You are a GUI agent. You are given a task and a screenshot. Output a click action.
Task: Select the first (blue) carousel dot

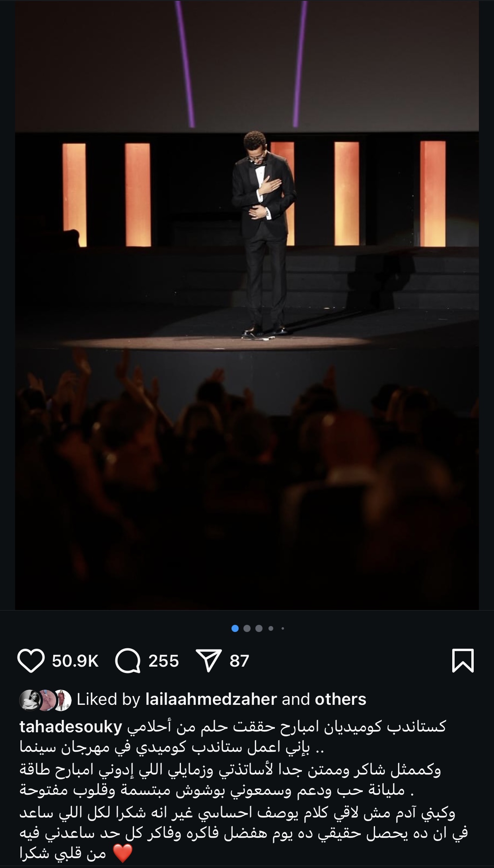click(235, 628)
